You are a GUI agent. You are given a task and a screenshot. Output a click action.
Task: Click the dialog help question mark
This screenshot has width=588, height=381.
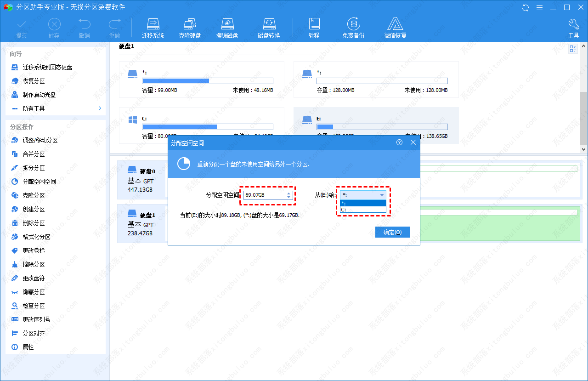coord(399,142)
